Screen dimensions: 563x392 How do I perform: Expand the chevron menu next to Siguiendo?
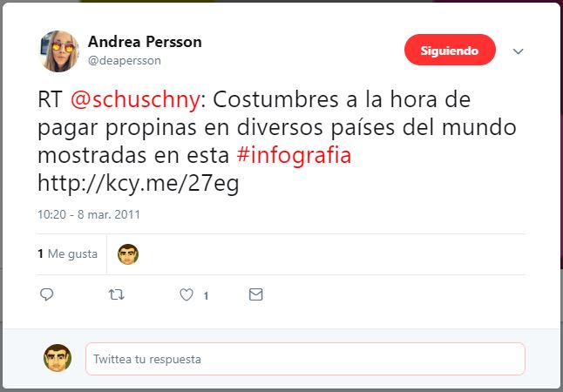[x=519, y=51]
